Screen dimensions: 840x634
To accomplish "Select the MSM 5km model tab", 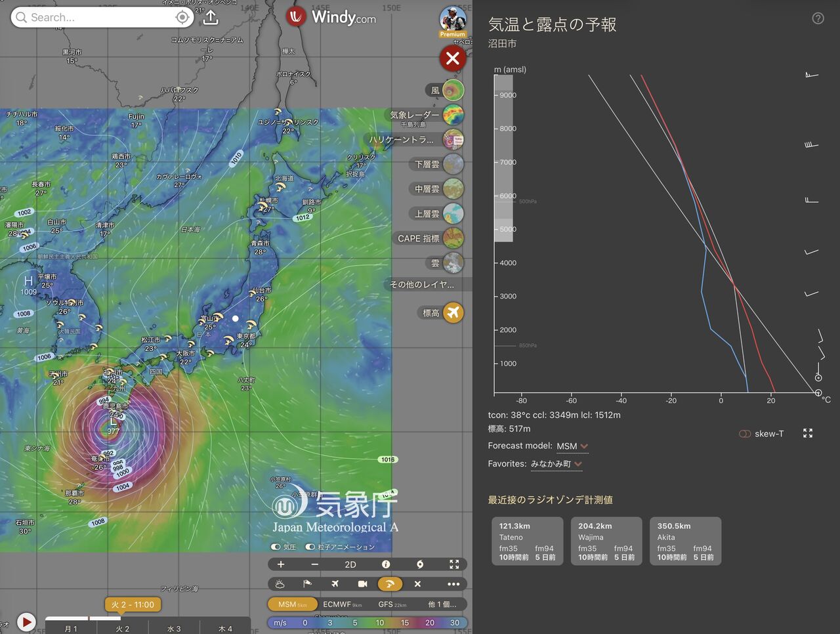I will click(x=293, y=604).
